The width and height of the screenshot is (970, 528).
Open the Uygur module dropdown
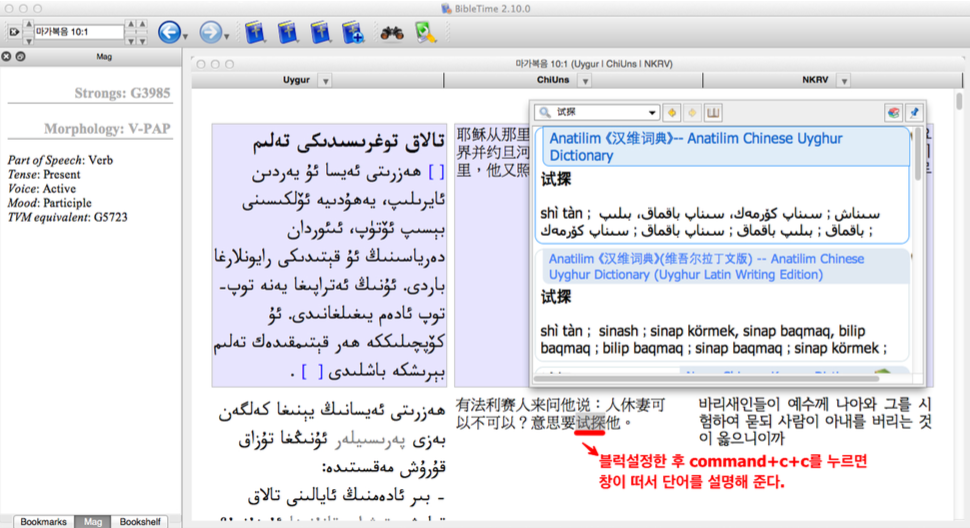pos(325,81)
